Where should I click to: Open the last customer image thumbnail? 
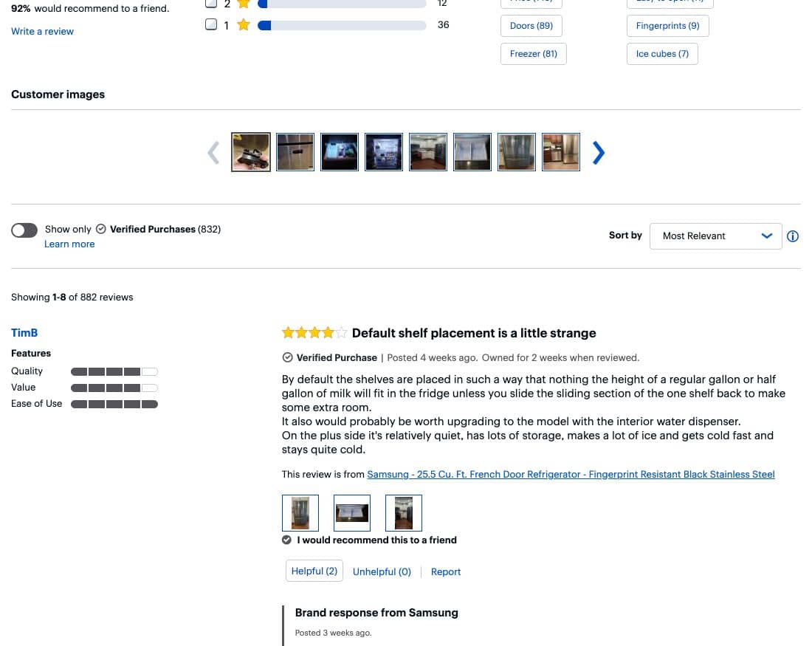click(x=561, y=152)
